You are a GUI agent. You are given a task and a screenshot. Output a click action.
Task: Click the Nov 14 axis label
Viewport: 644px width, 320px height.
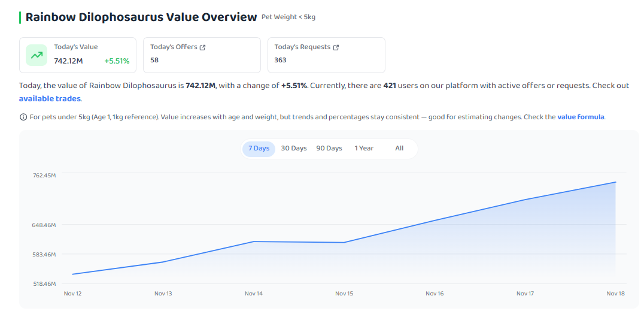tap(253, 294)
